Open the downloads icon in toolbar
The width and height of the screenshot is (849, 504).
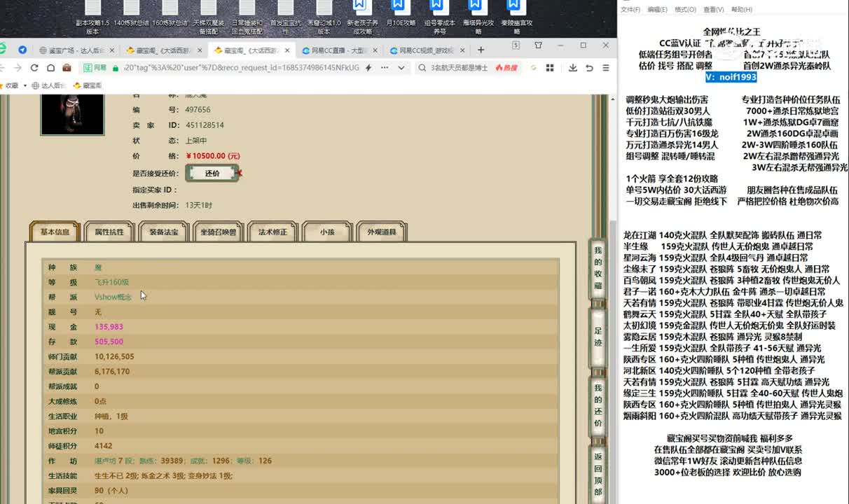pyautogui.click(x=573, y=68)
